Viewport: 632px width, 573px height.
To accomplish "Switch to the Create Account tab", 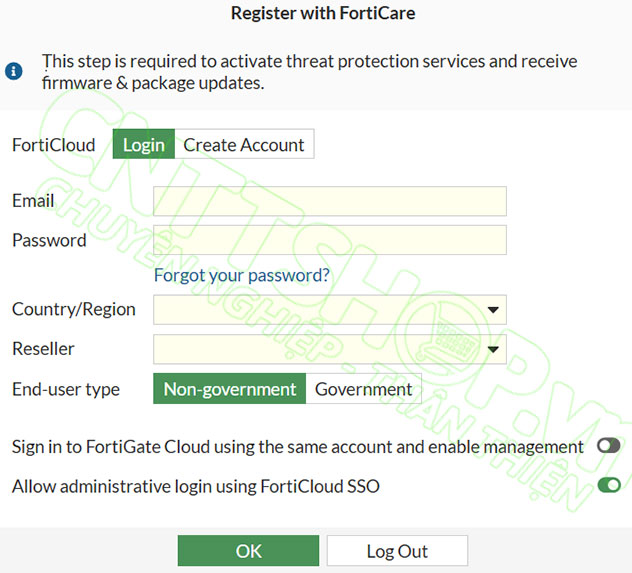I will (x=244, y=144).
